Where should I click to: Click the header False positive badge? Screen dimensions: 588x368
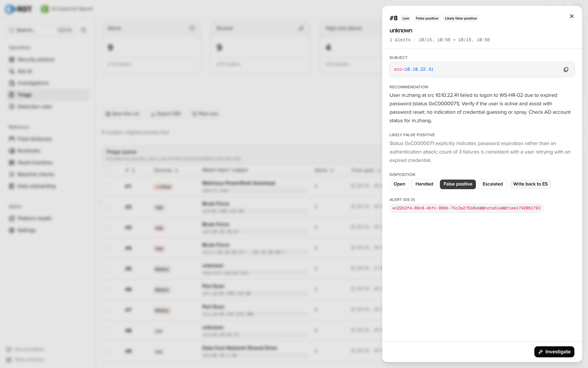point(427,18)
